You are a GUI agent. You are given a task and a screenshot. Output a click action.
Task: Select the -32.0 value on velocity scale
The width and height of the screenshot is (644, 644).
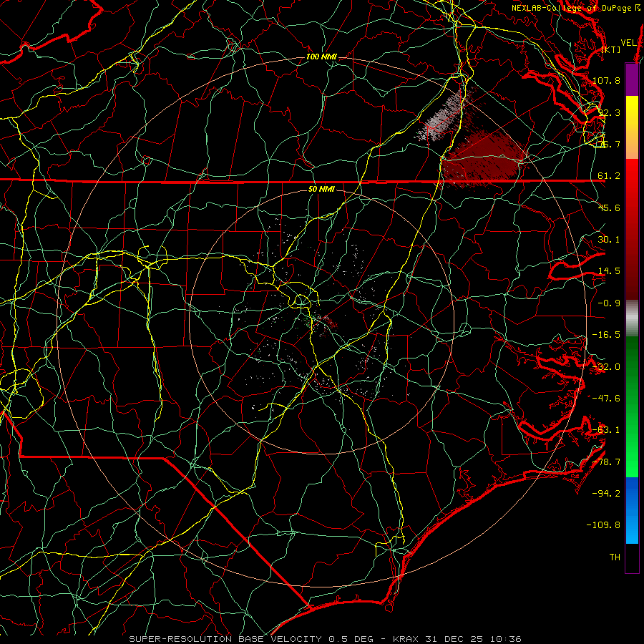606,367
